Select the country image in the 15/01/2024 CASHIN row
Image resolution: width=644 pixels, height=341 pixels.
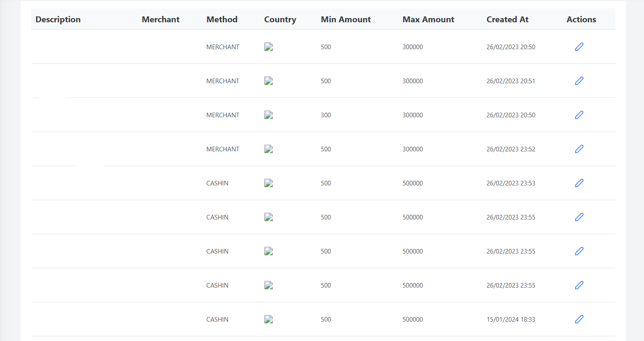pyautogui.click(x=268, y=319)
